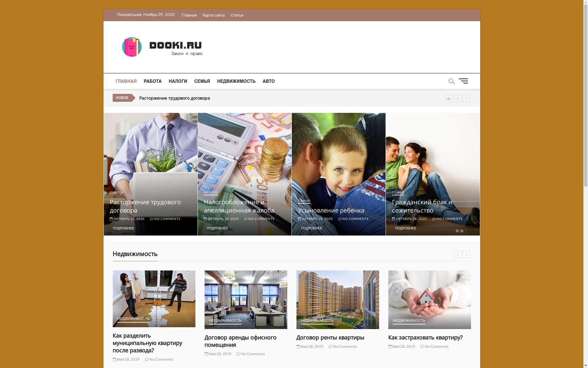This screenshot has height=368, width=588.
Task: Click NO COMMENTS on Расторжение slide
Action: pos(165,219)
